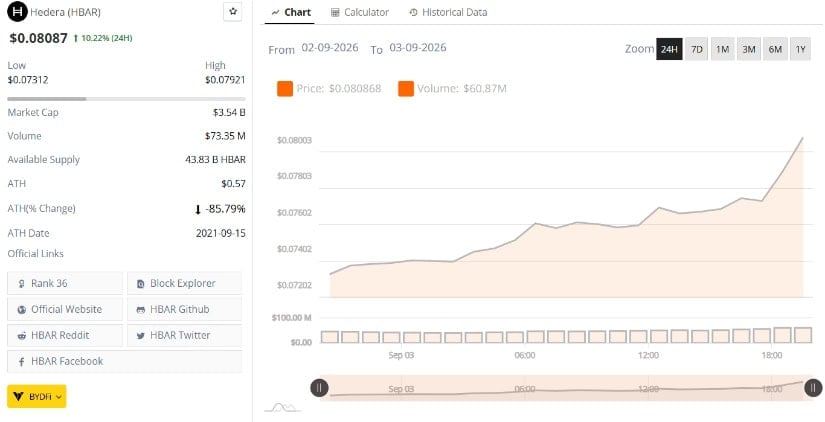825x422 pixels.
Task: Click the 12:00 x-axis time label
Action: point(648,356)
